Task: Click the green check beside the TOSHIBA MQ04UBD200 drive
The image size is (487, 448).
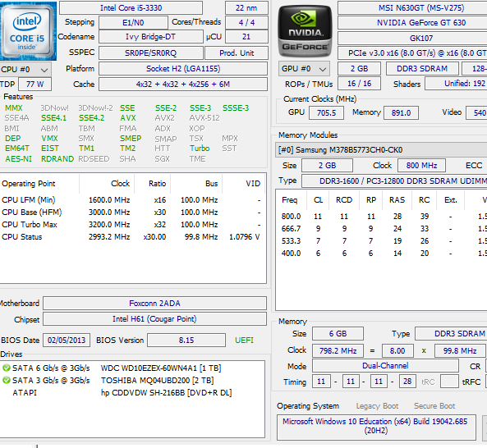Action: (7, 380)
